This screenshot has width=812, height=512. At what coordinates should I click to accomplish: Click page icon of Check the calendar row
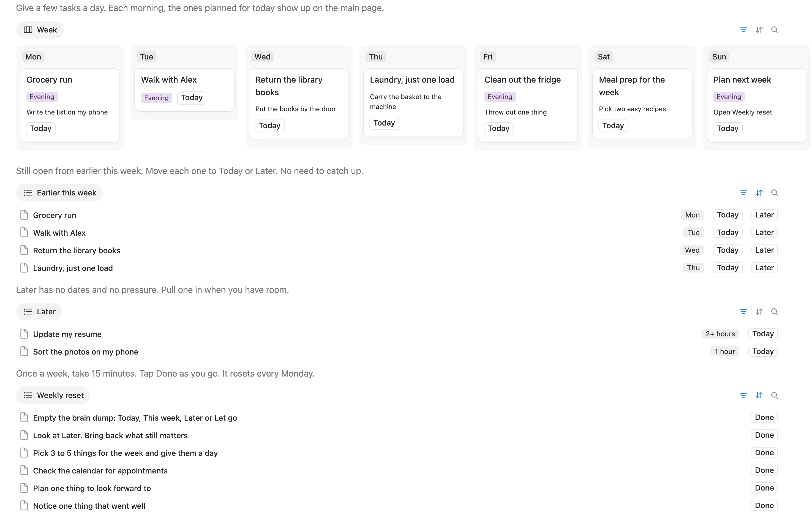click(24, 470)
